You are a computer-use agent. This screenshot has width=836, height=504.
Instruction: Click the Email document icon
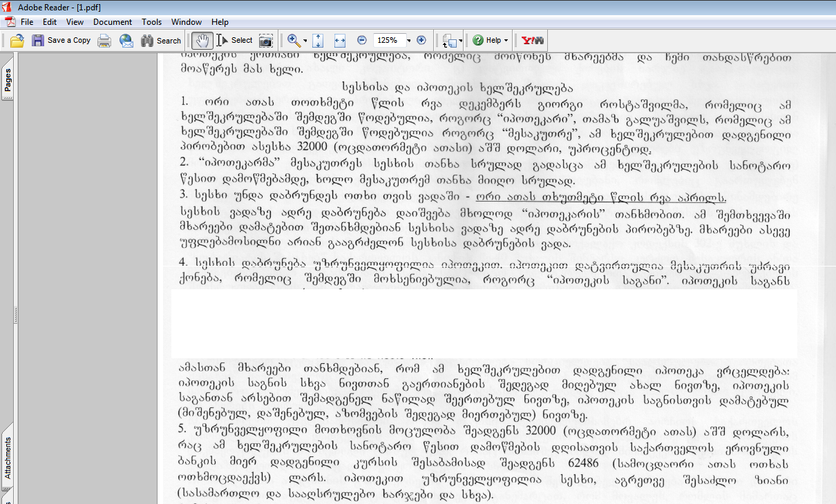coord(126,41)
